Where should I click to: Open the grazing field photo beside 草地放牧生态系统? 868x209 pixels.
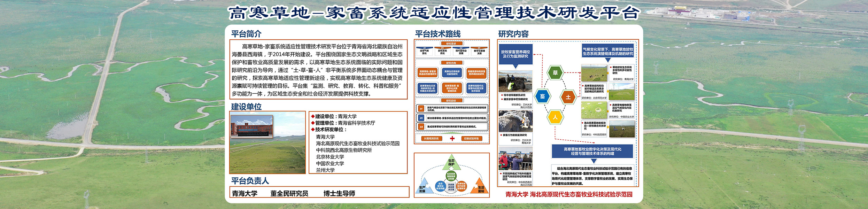[594, 73]
